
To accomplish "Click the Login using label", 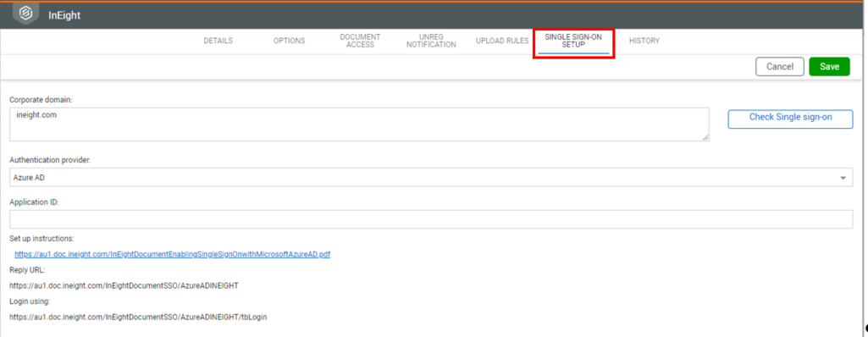I will [x=30, y=301].
